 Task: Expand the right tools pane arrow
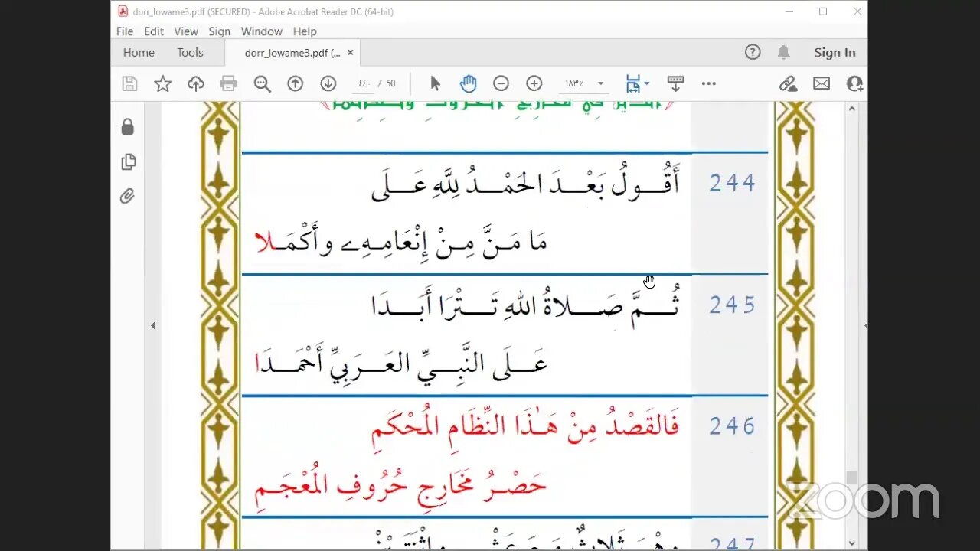(865, 325)
